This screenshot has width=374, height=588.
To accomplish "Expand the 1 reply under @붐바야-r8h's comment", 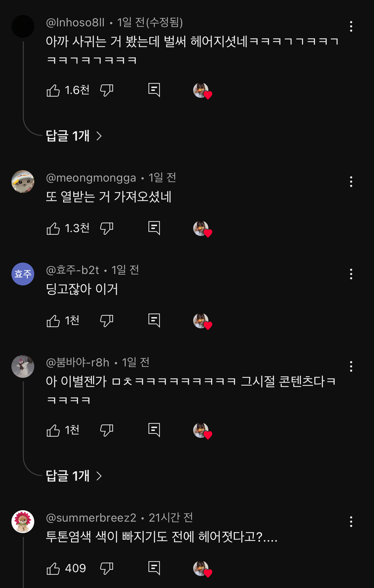I will coord(74,476).
